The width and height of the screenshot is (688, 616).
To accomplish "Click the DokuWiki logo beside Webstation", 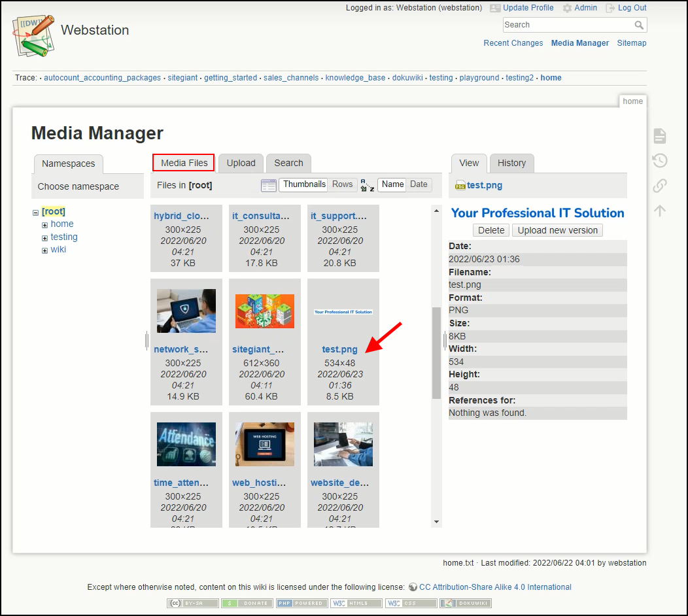I will 33,36.
